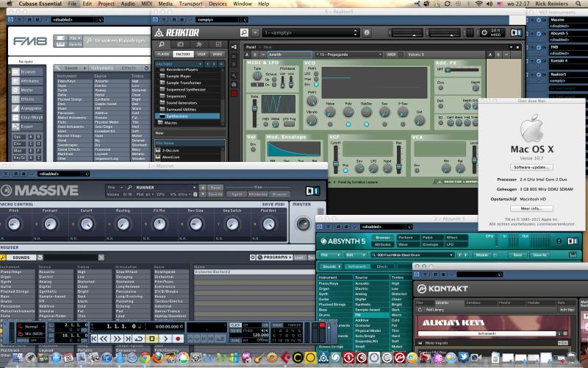Click the Play button in Cubase transport
Viewport: 588px width, 368px height.
click(x=165, y=339)
